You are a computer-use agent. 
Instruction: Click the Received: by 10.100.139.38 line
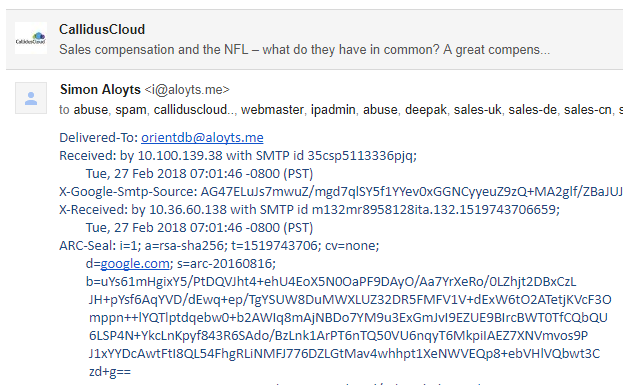[x=238, y=155]
